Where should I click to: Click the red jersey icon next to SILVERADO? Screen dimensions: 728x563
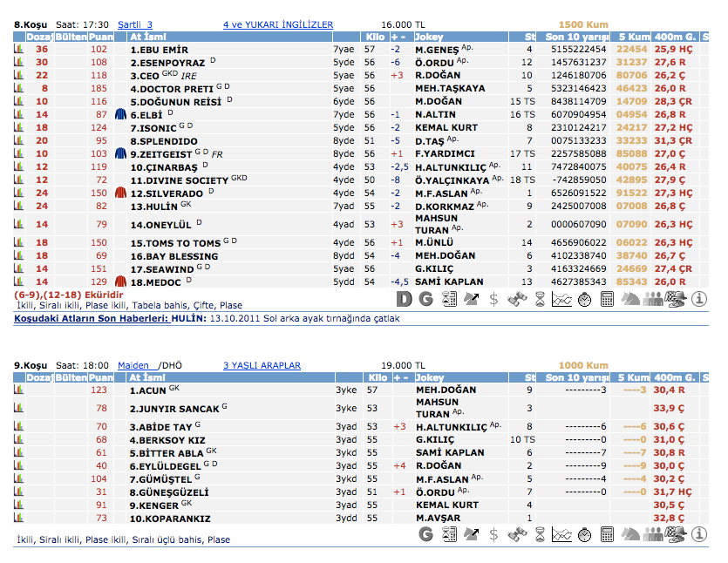(x=121, y=193)
